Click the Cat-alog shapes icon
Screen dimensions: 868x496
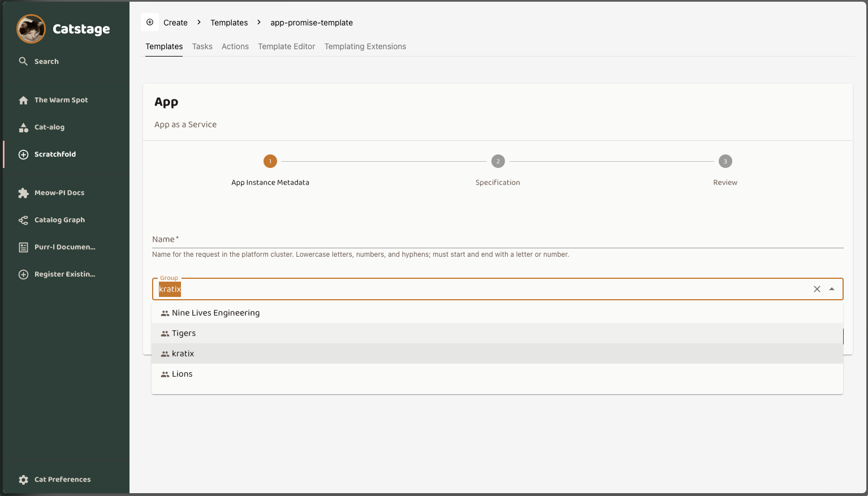[23, 127]
